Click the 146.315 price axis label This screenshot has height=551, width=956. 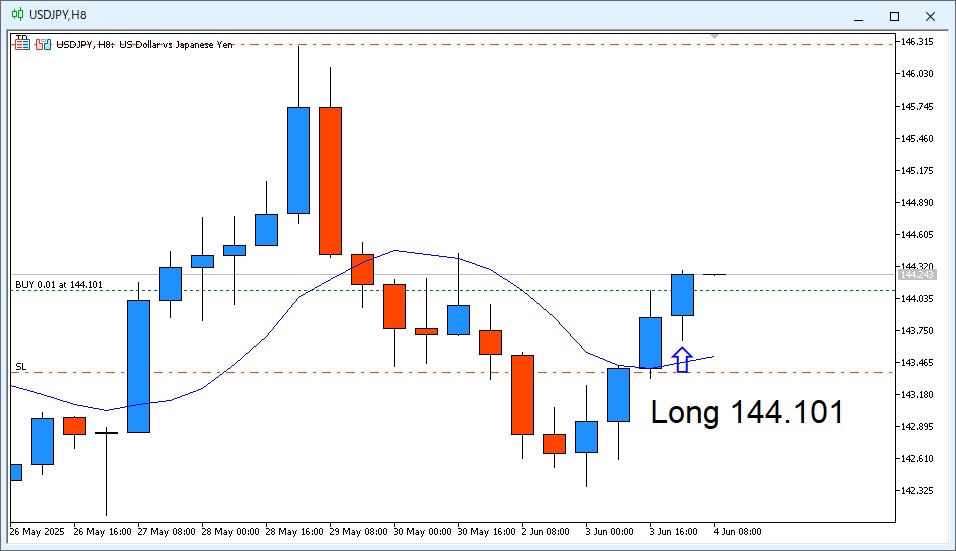tap(917, 41)
